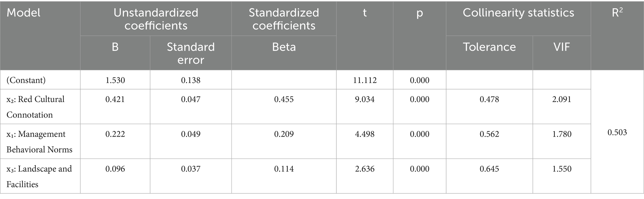The height and width of the screenshot is (199, 644).
Task: Click the t value 11.112
Action: [365, 80]
